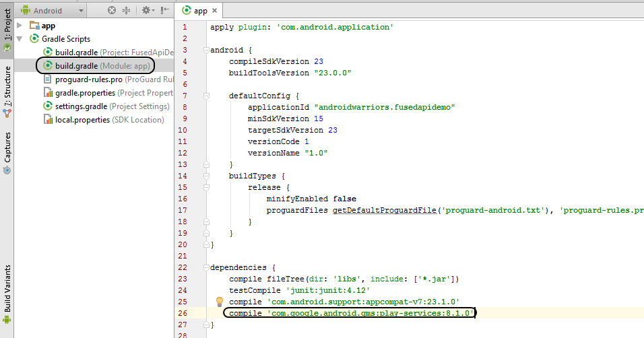The height and width of the screenshot is (338, 644).
Task: Click the play-services:8.1.0 dependency string
Action: coord(371,313)
